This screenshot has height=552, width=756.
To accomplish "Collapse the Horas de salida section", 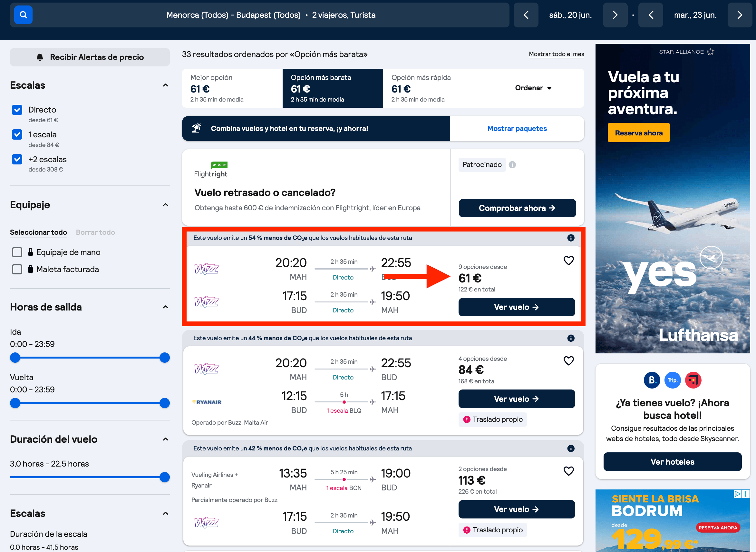I will [x=165, y=307].
